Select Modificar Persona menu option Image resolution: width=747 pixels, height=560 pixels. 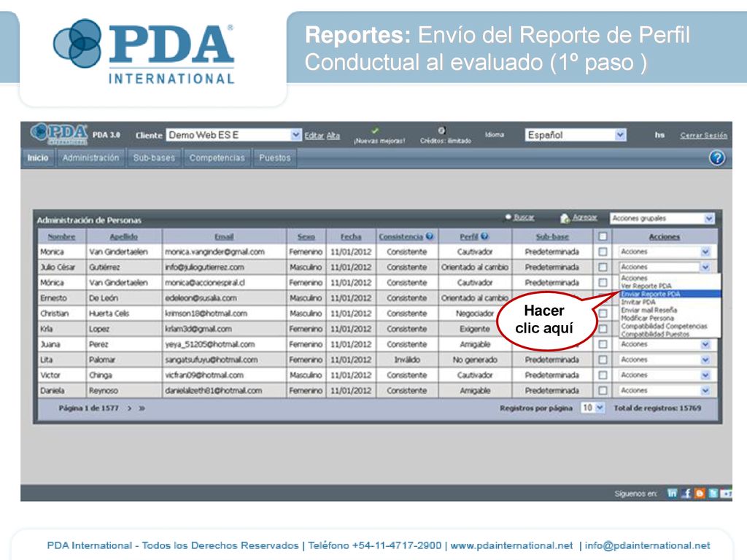coord(670,318)
